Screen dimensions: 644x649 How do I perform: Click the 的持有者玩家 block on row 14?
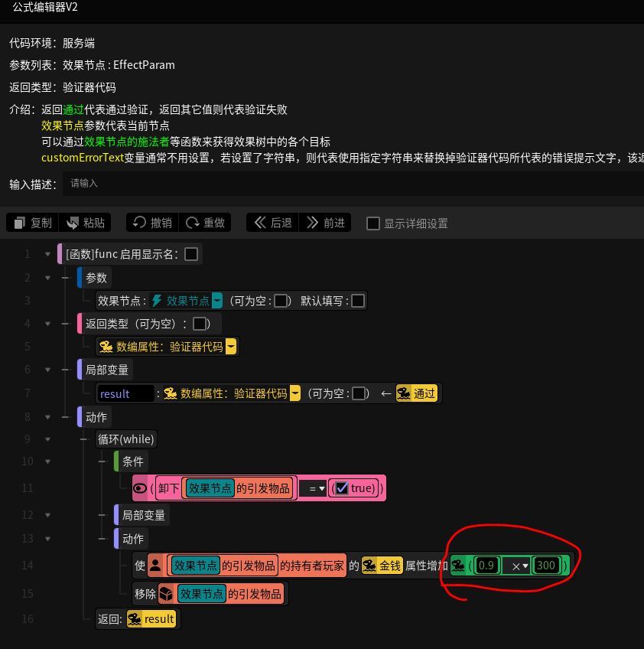click(x=312, y=566)
